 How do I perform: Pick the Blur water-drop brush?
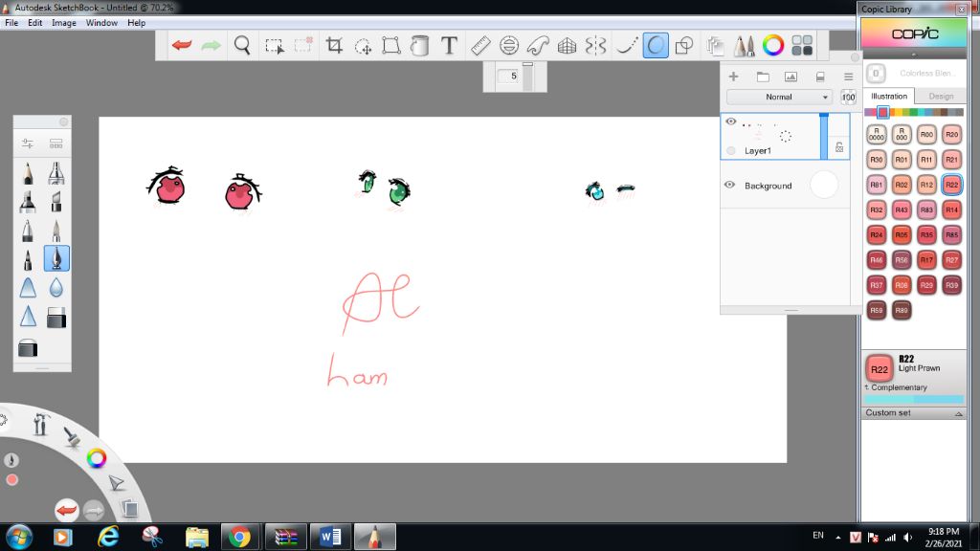(x=56, y=287)
